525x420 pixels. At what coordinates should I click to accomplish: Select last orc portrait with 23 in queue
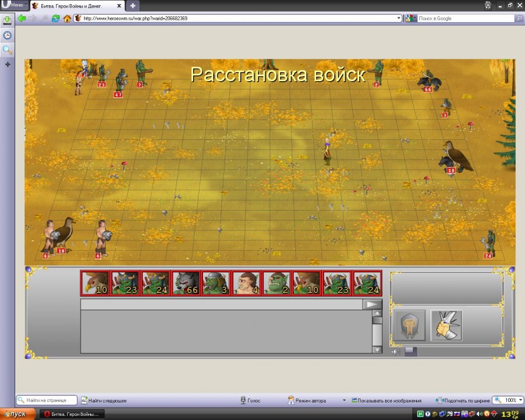pos(337,283)
